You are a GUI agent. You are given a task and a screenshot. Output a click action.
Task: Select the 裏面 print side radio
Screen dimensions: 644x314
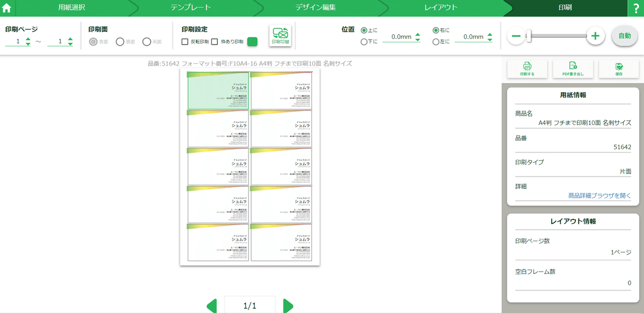120,41
